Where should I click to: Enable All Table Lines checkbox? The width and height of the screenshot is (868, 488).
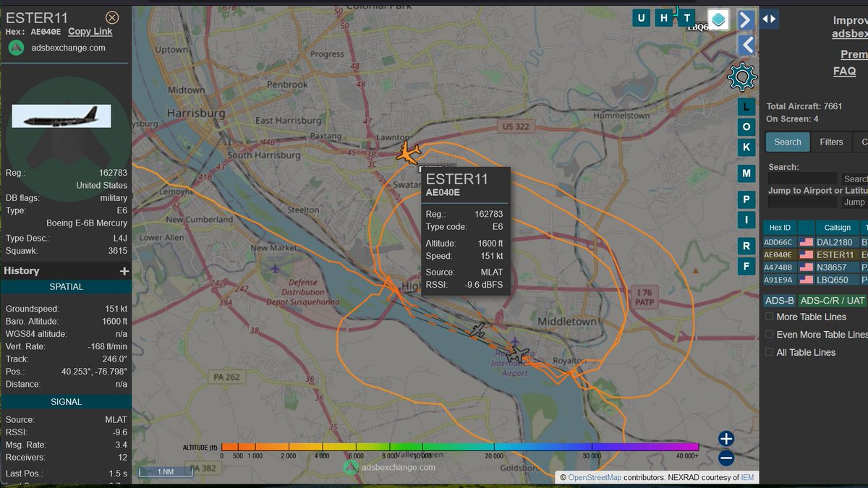[769, 352]
